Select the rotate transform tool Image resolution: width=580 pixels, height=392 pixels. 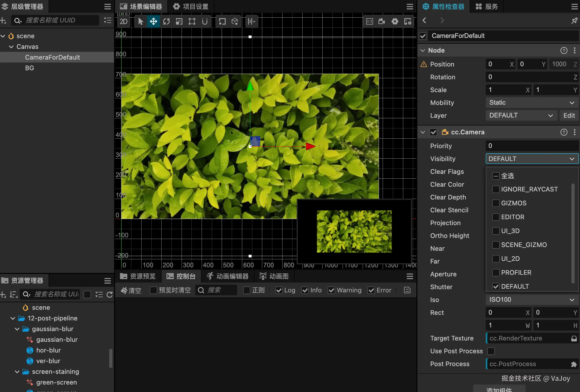(x=166, y=21)
